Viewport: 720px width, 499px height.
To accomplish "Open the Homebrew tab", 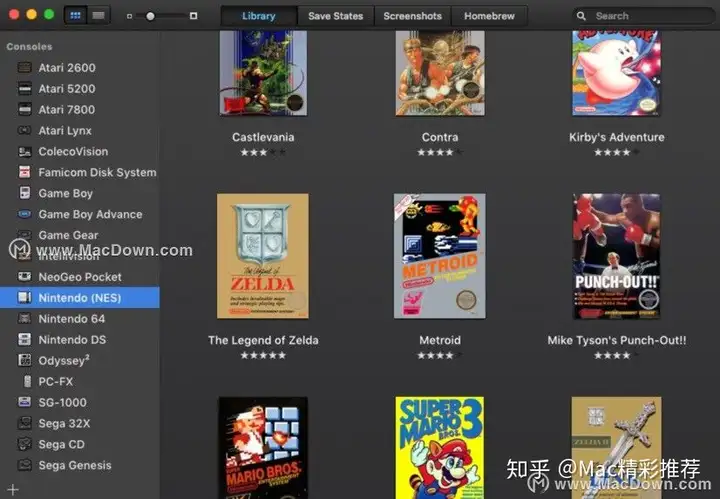I will (x=489, y=16).
